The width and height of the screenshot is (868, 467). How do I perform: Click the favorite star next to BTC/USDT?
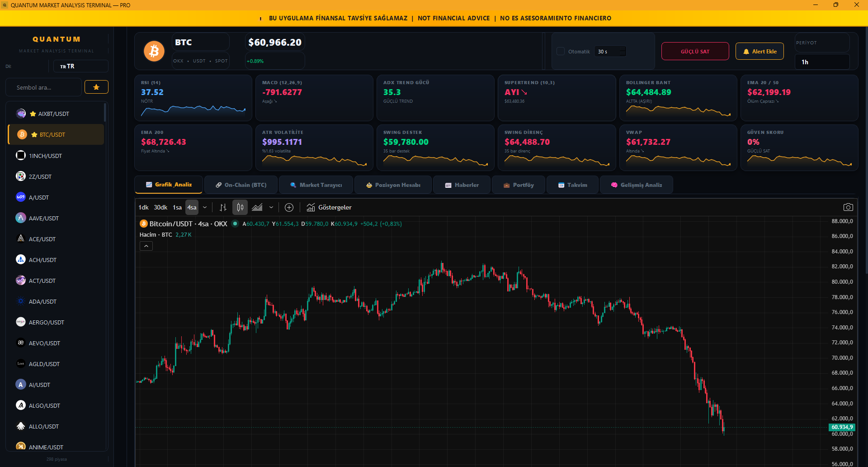pyautogui.click(x=34, y=134)
